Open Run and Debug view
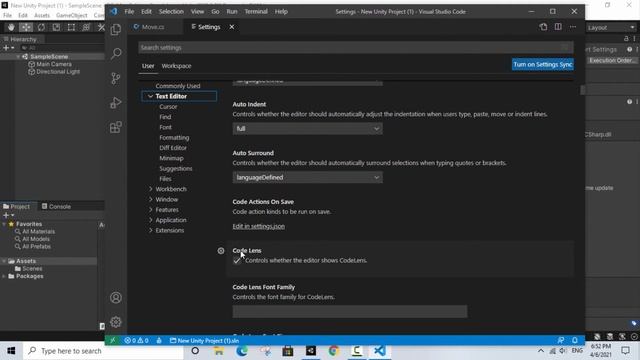Screen dimensions: 640x360 click(116, 102)
